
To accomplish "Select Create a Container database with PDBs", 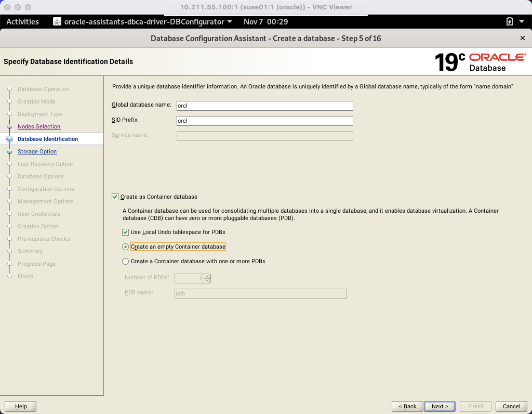I will pos(126,261).
